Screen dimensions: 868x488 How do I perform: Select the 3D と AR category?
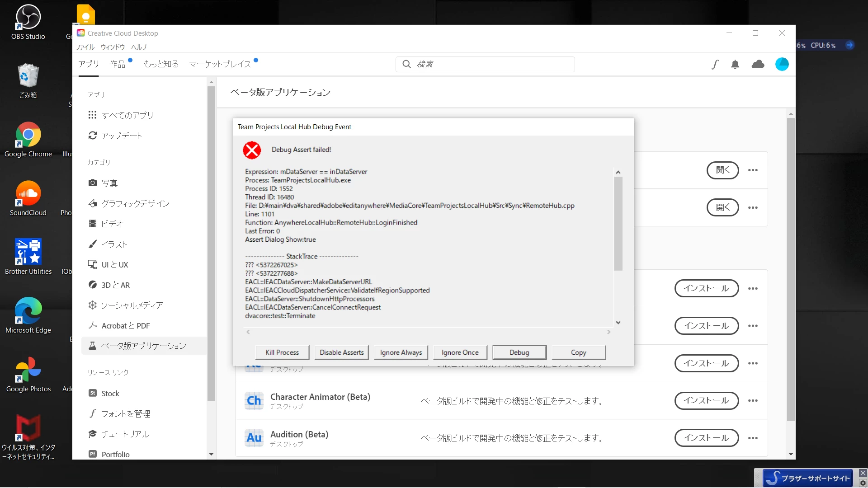(x=109, y=285)
